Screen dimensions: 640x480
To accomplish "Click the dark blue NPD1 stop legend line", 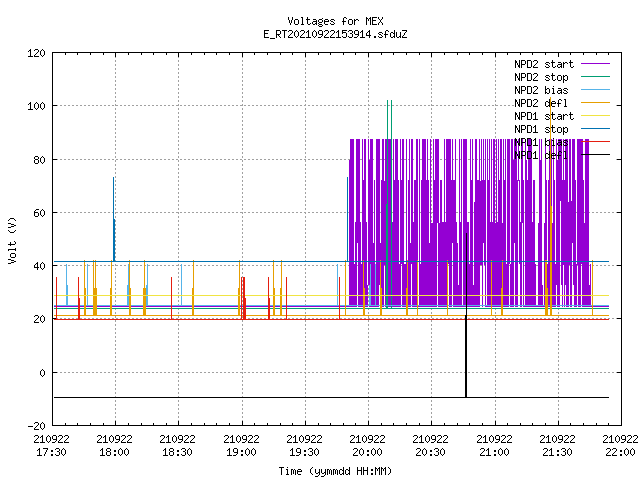I will point(596,129).
